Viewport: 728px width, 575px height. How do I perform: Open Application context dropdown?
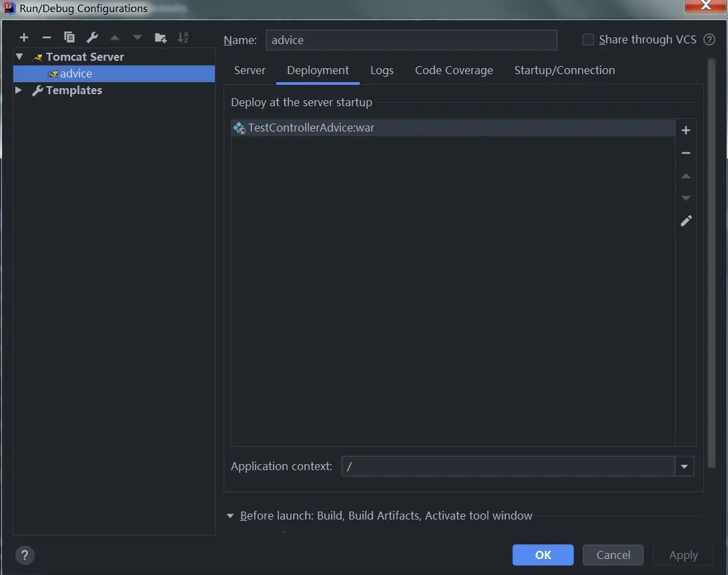tap(685, 466)
